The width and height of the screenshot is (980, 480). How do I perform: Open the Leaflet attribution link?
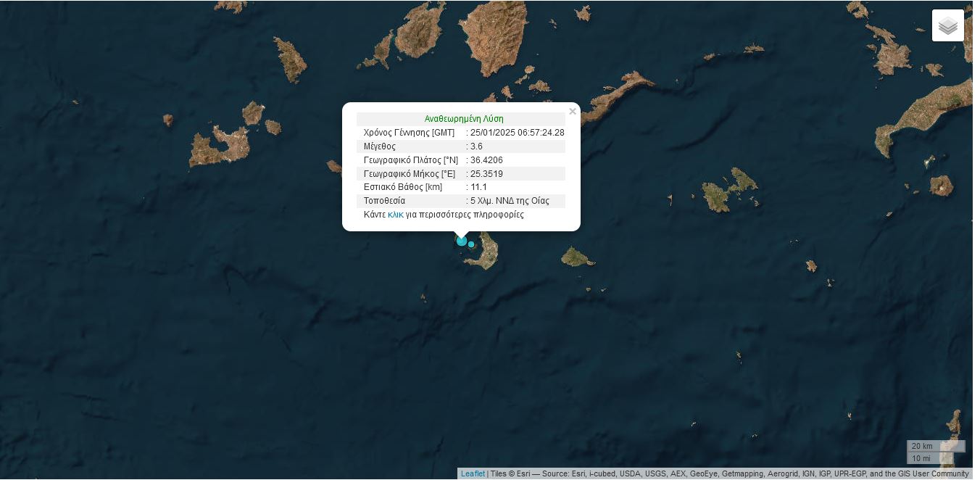coord(473,474)
